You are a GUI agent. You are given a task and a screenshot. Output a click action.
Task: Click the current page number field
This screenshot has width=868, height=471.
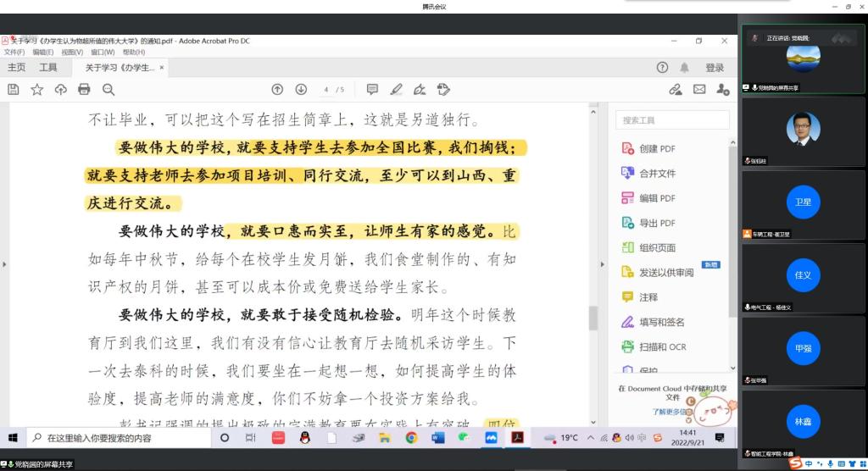coord(326,89)
